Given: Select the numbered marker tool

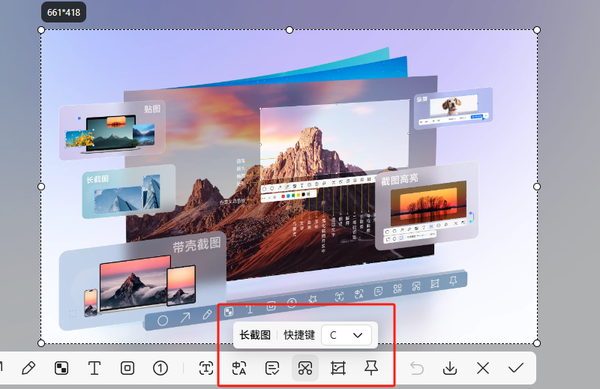Looking at the screenshot, I should pyautogui.click(x=160, y=368).
